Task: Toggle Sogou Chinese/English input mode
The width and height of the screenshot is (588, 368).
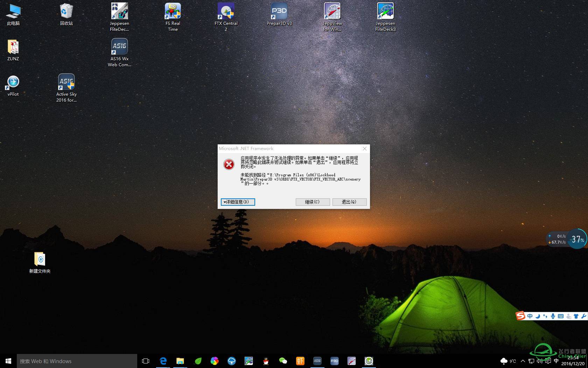Action: 530,316
